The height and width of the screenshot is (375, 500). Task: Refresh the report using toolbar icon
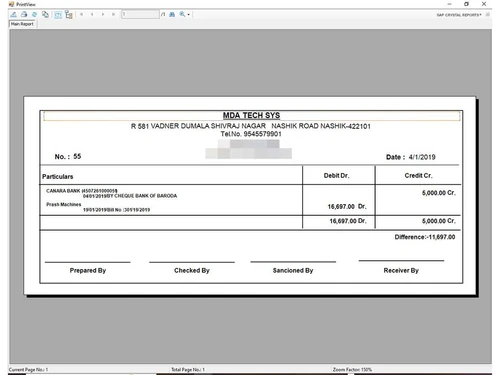(34, 14)
